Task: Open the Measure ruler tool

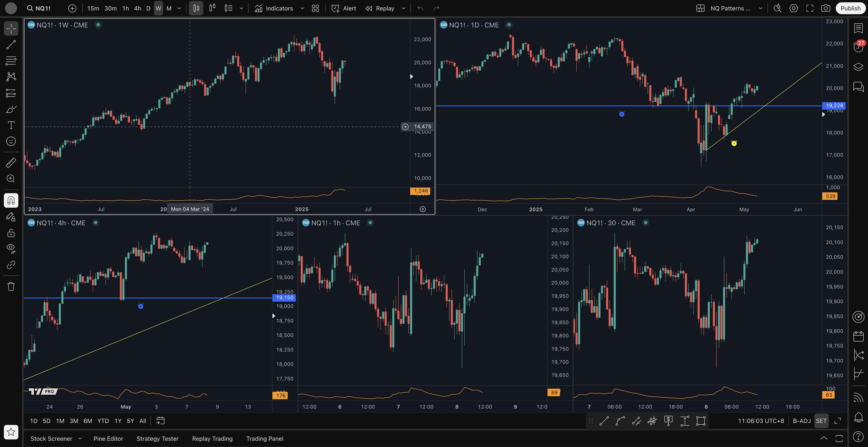Action: (x=11, y=163)
